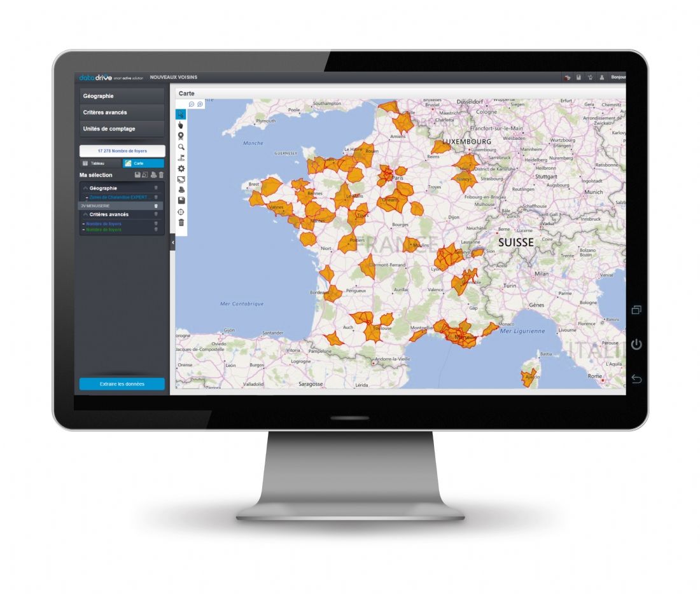This screenshot has height=594, width=700.
Task: Open user profile icon in header
Action: 602,77
